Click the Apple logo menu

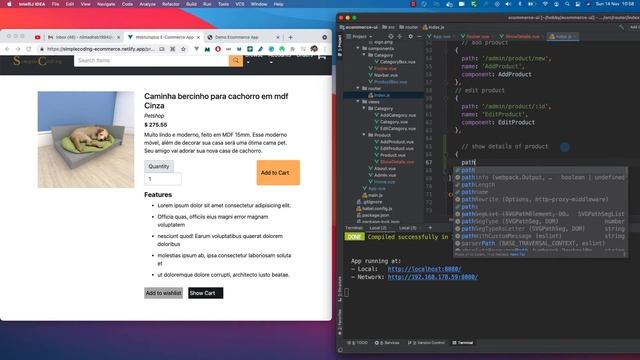coord(9,4)
